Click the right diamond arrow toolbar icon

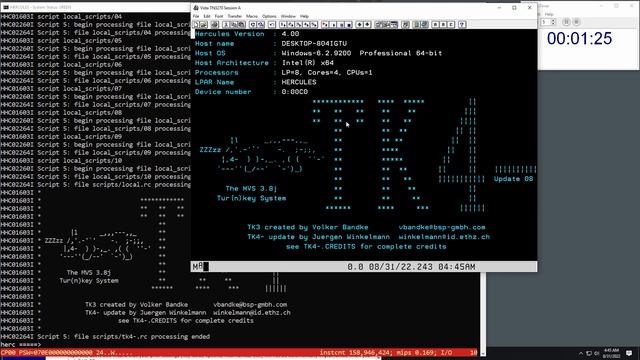pyautogui.click(x=367, y=24)
